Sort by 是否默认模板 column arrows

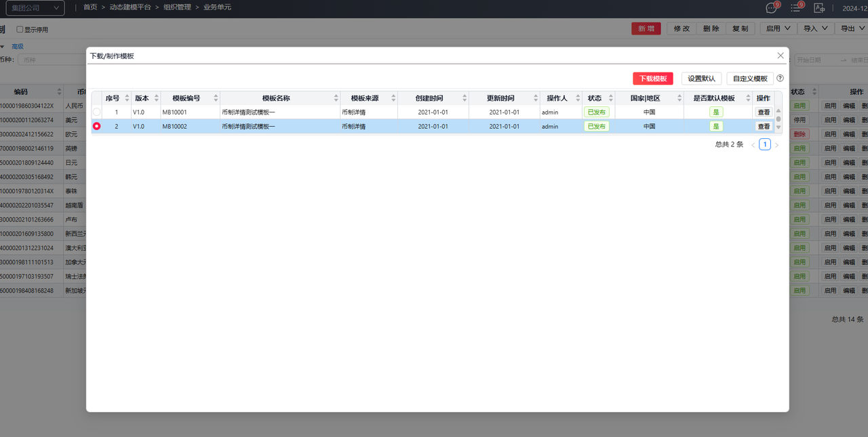pyautogui.click(x=748, y=98)
